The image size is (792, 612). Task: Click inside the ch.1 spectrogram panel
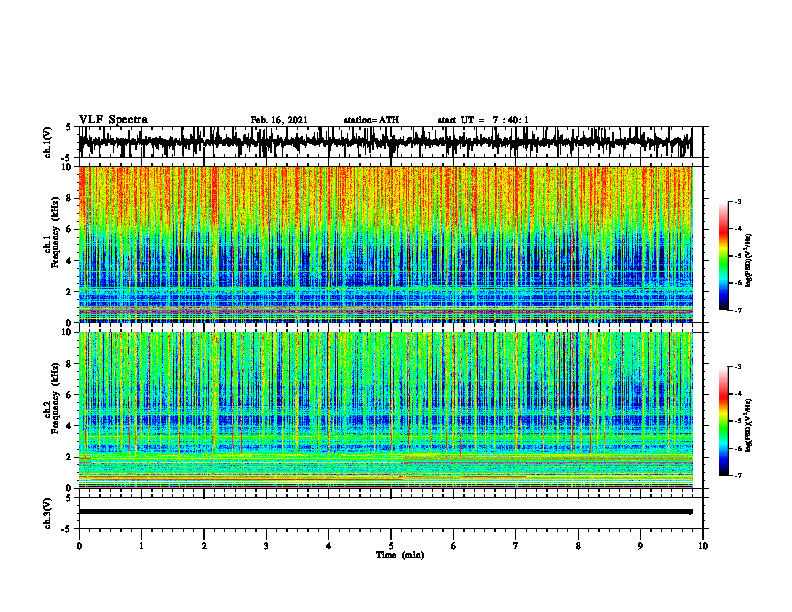(386, 244)
